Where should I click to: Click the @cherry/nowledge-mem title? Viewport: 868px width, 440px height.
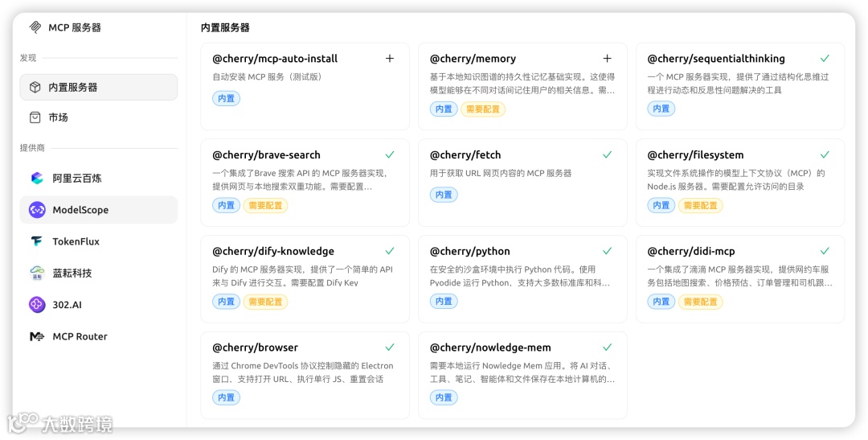490,348
